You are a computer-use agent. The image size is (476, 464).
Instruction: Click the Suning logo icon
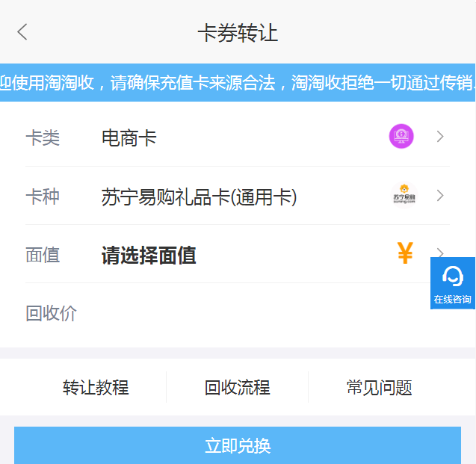[x=404, y=196]
